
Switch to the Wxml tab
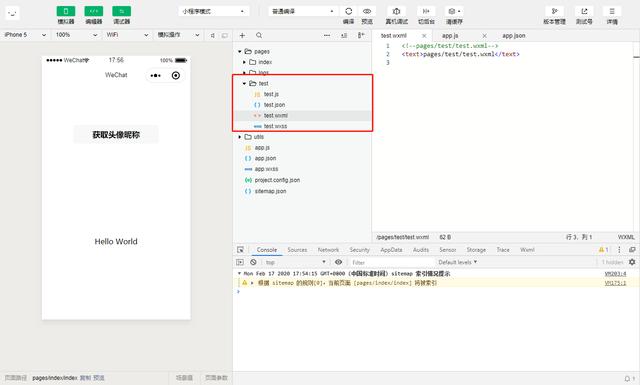point(527,250)
